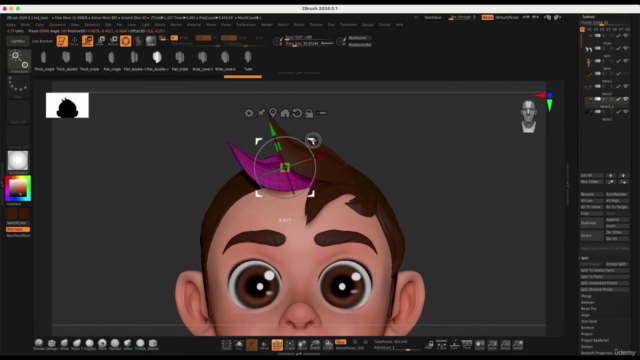Toggle Live Boolean mode
This screenshot has height=360, width=640.
tap(42, 41)
